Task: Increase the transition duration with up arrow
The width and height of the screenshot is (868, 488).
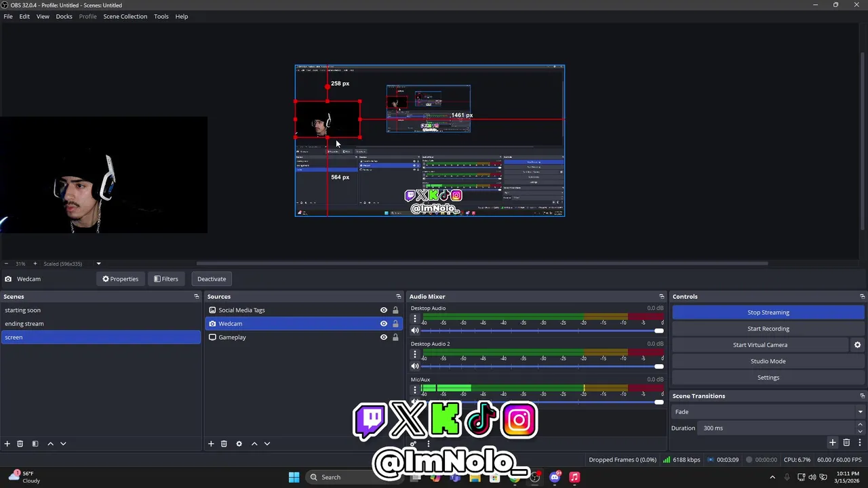Action: point(860,425)
